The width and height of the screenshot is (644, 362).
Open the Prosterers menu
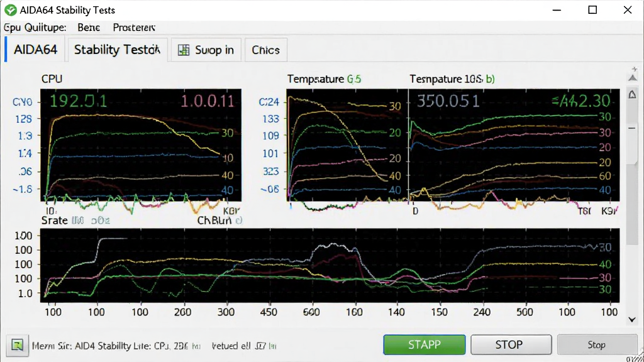134,28
